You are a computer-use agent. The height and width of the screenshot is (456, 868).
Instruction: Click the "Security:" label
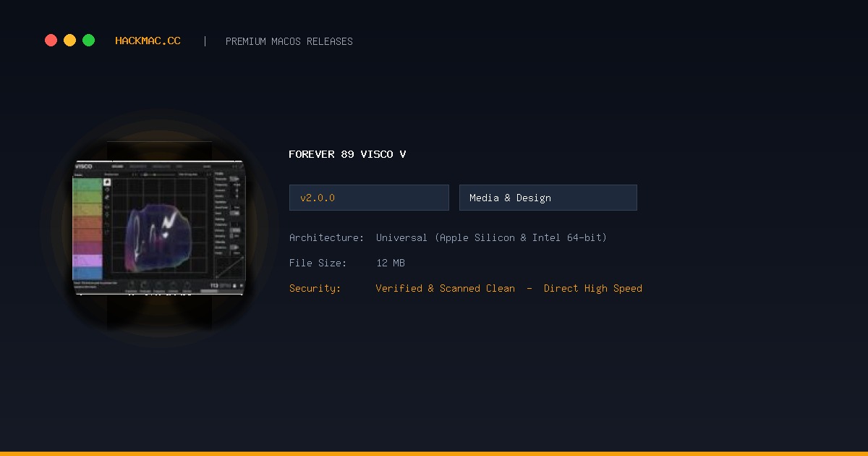[315, 288]
